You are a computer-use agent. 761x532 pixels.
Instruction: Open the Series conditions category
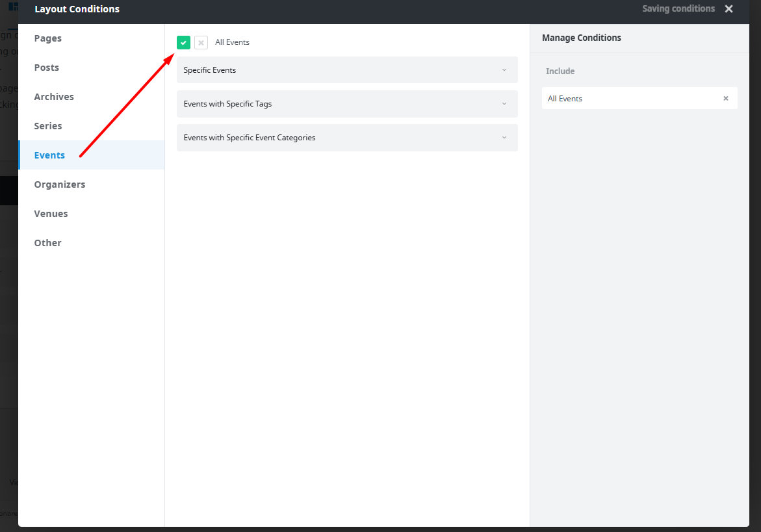pyautogui.click(x=48, y=126)
